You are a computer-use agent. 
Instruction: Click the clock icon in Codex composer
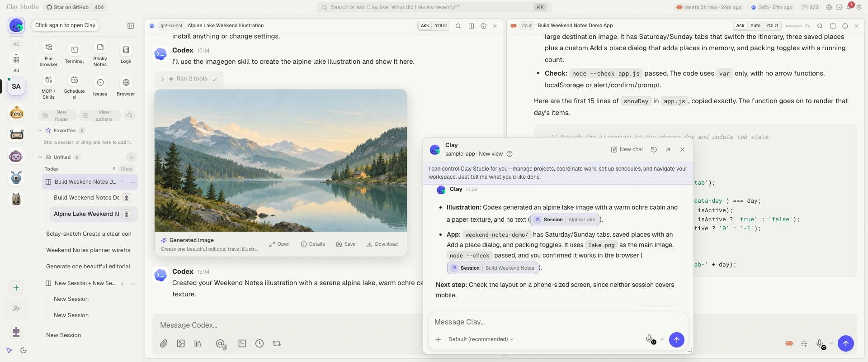(259, 343)
